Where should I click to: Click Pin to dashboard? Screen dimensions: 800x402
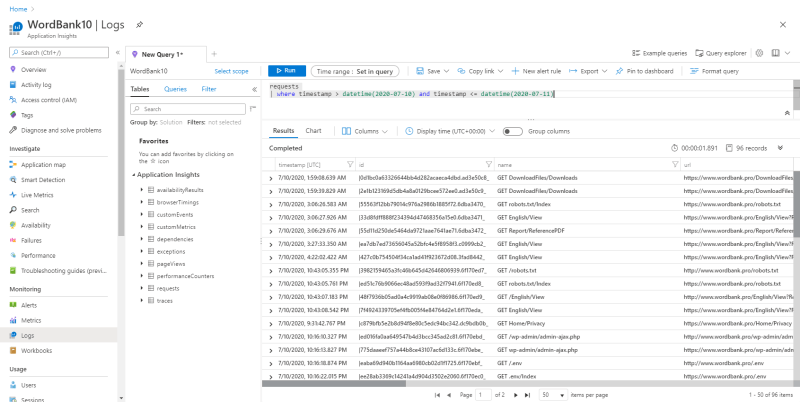coord(644,71)
